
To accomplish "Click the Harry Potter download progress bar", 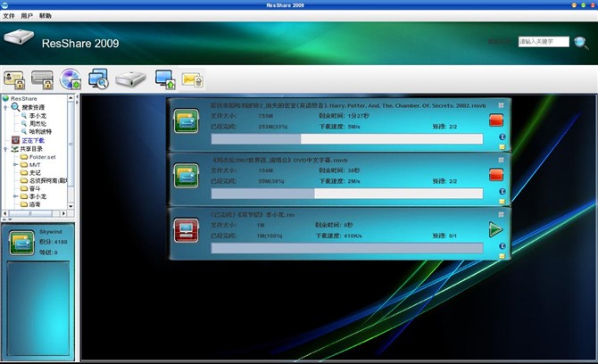I will click(346, 139).
